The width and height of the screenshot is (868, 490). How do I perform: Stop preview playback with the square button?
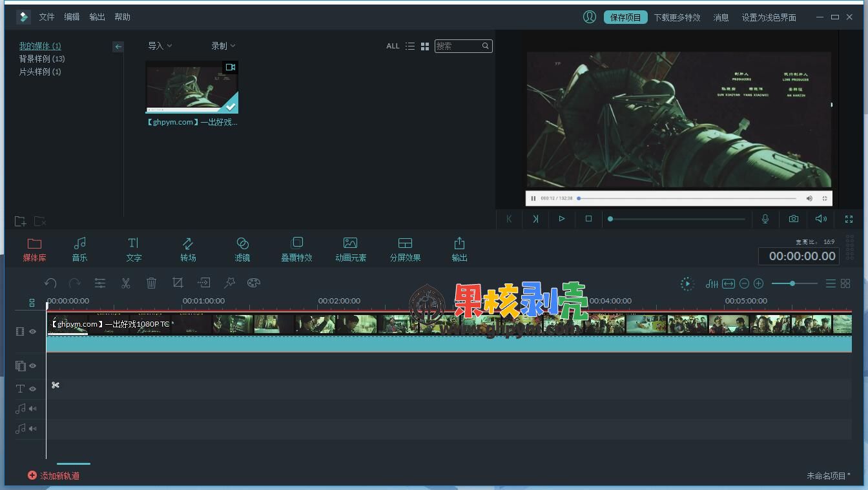tap(588, 219)
